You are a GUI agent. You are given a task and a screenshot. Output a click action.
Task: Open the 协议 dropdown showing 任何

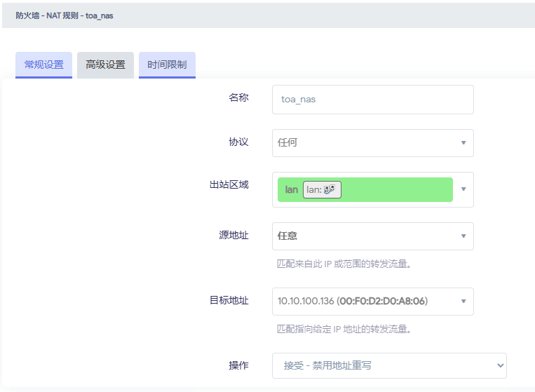[365, 142]
